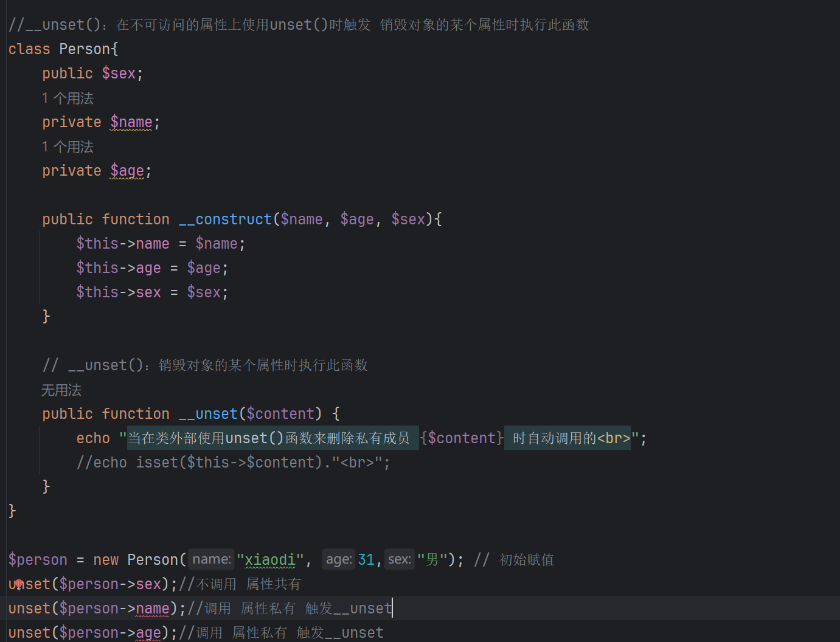Place cursor on class name Person in the class declaration

click(x=85, y=49)
